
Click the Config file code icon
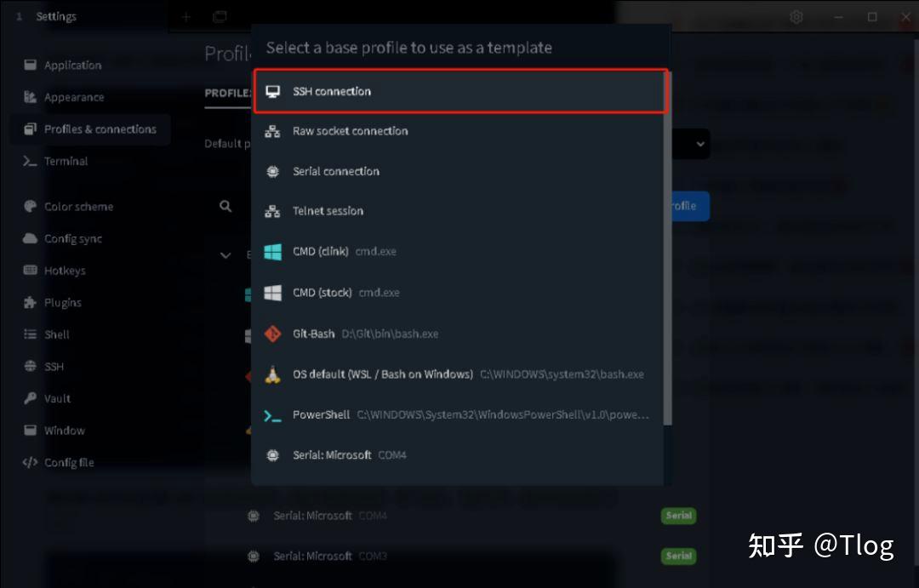coord(30,462)
